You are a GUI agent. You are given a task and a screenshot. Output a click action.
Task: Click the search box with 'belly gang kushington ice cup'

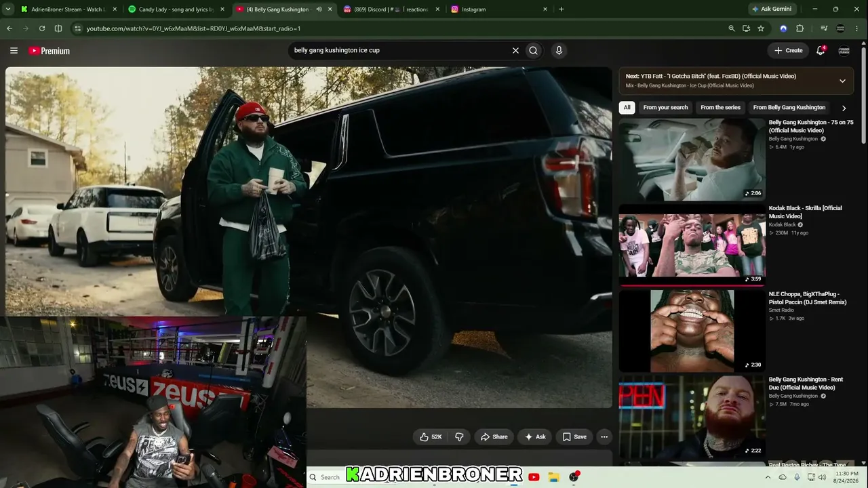[400, 50]
